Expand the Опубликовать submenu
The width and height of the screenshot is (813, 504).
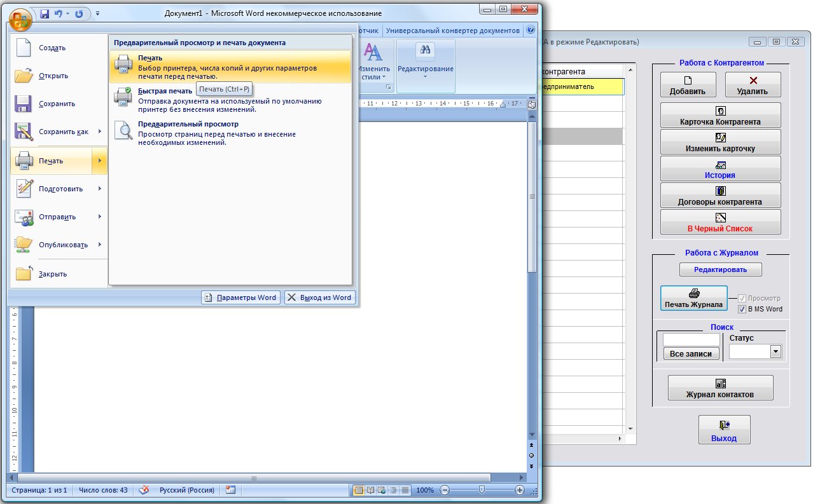pos(100,245)
